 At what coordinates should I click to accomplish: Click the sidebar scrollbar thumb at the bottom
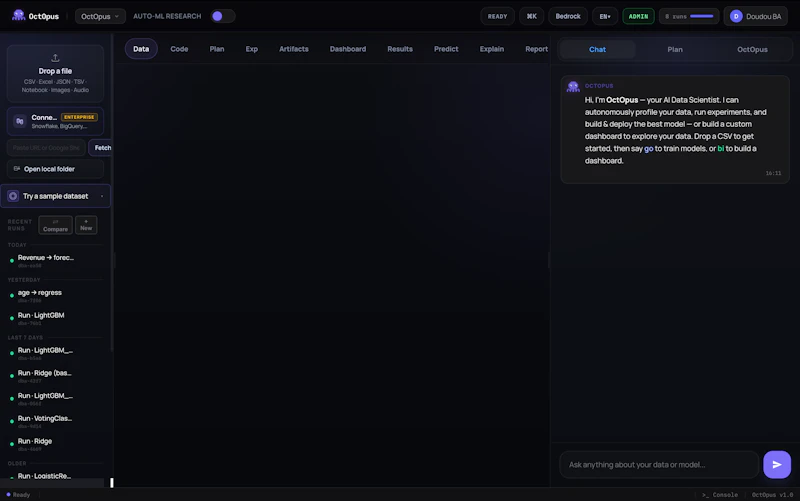[112, 482]
